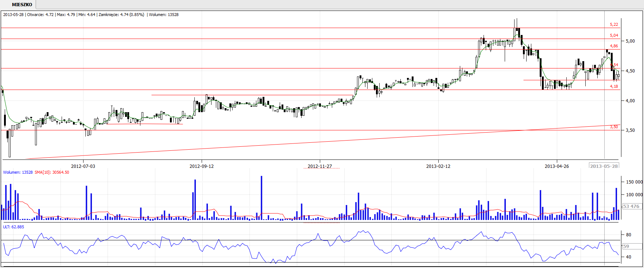
Task: Select the 5,22 resistance line label
Action: (x=614, y=25)
